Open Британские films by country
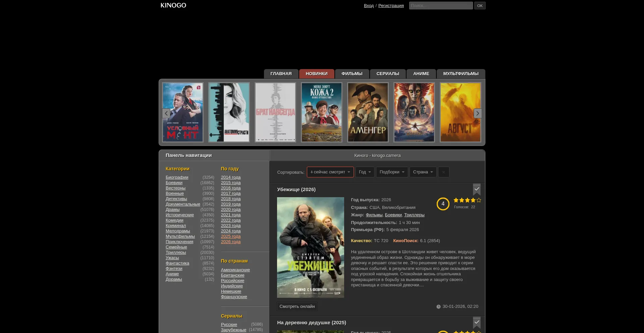 pyautogui.click(x=233, y=275)
